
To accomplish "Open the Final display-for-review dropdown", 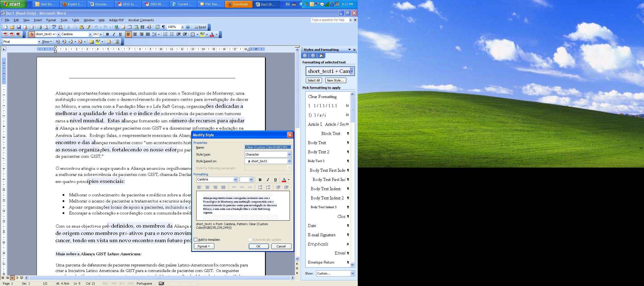I will [x=39, y=41].
